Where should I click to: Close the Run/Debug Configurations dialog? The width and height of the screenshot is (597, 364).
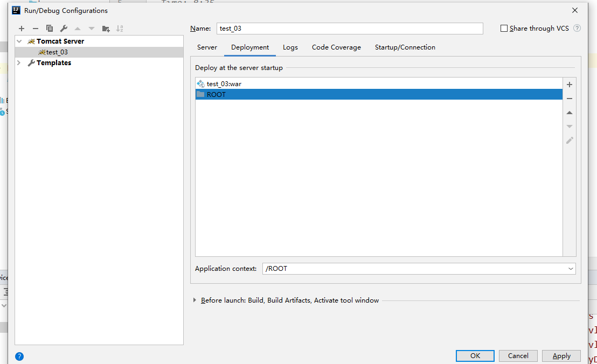pyautogui.click(x=575, y=10)
